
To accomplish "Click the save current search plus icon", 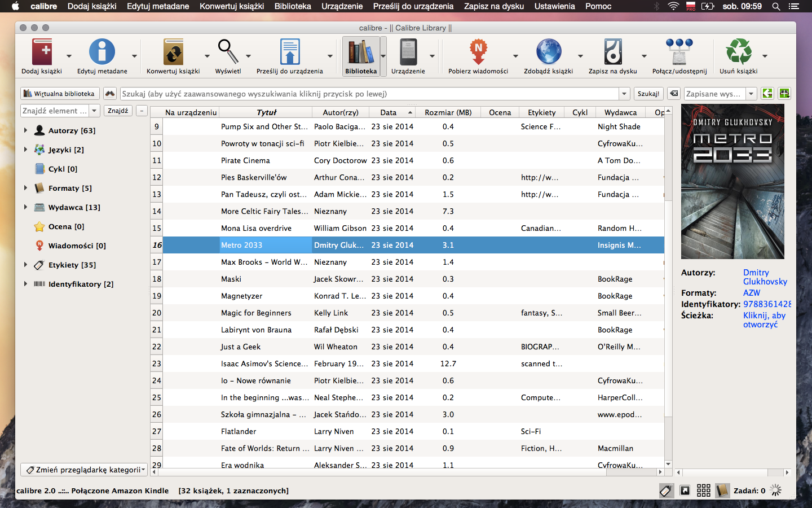I will [784, 94].
